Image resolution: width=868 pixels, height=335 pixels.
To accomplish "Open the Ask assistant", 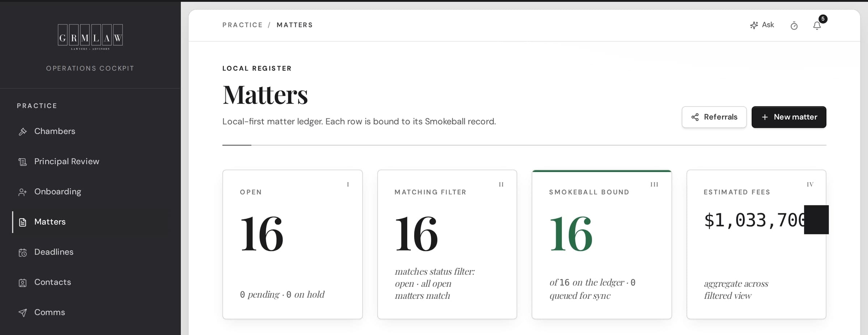I will point(762,25).
